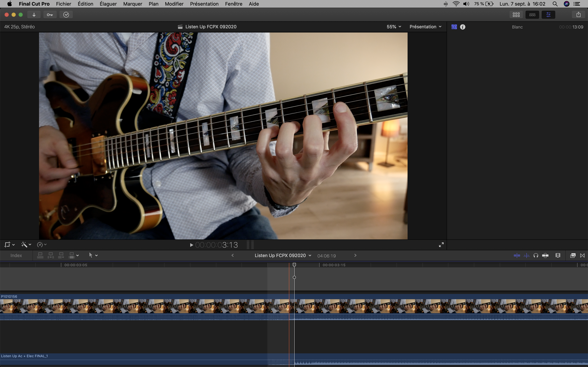Image resolution: width=588 pixels, height=367 pixels.
Task: Toggle the browser panel visibility
Action: click(516, 15)
